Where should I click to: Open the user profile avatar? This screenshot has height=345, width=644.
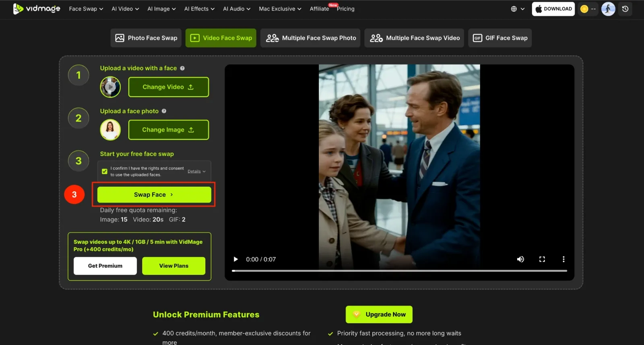[x=608, y=8]
